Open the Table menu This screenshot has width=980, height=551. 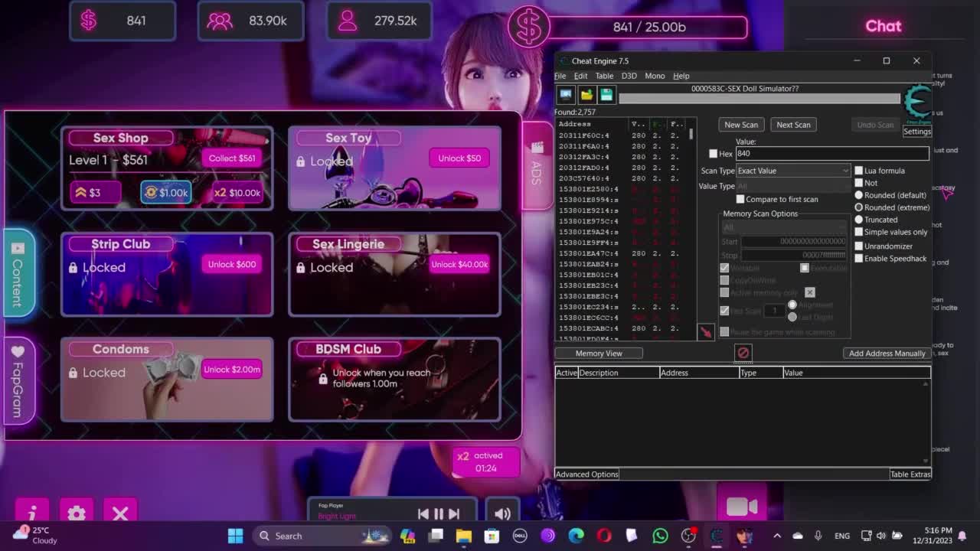(604, 76)
